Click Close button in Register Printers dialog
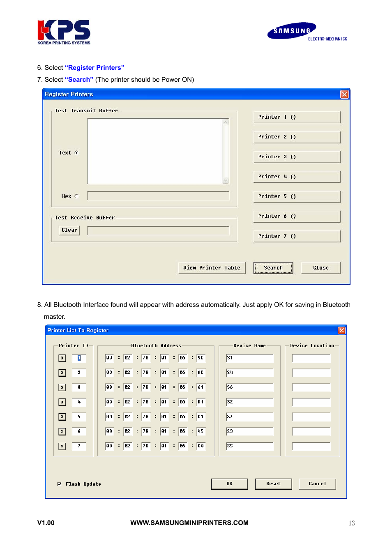The width and height of the screenshot is (392, 555). tap(321, 268)
